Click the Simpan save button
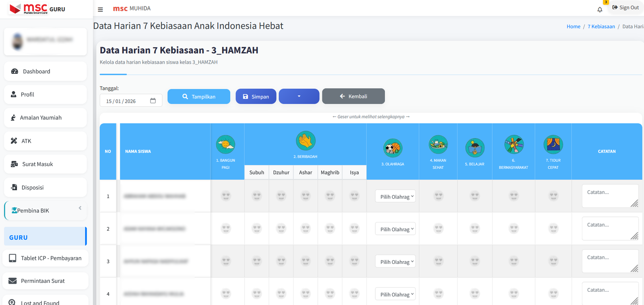The height and width of the screenshot is (305, 644). [256, 97]
